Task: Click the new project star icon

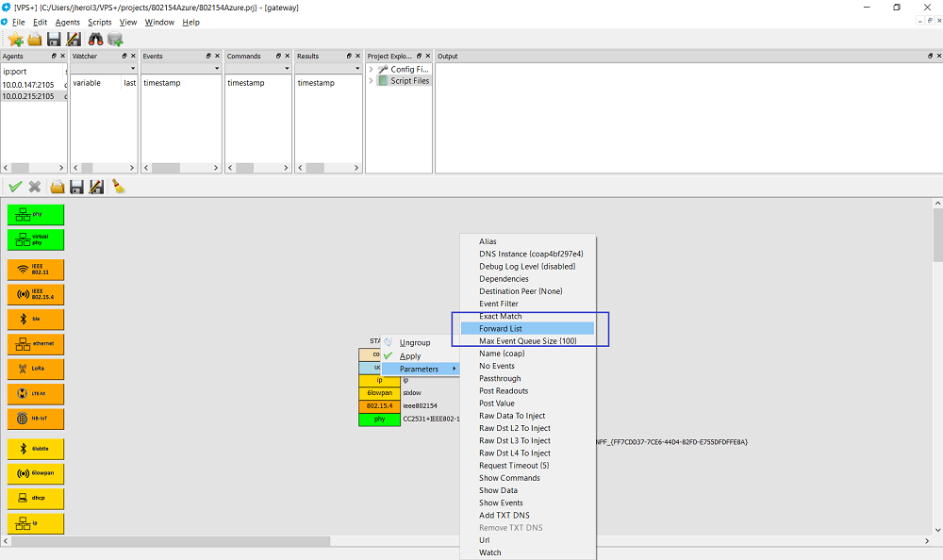Action: click(x=15, y=39)
